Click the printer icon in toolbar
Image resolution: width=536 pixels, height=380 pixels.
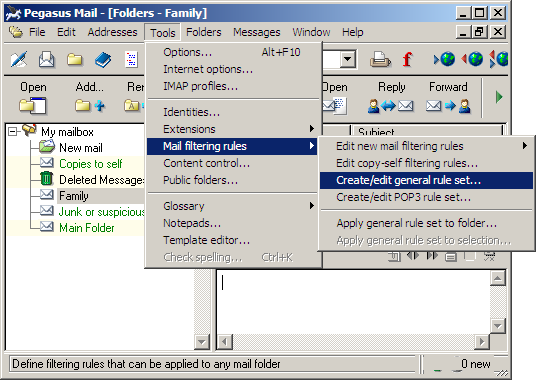[380, 60]
